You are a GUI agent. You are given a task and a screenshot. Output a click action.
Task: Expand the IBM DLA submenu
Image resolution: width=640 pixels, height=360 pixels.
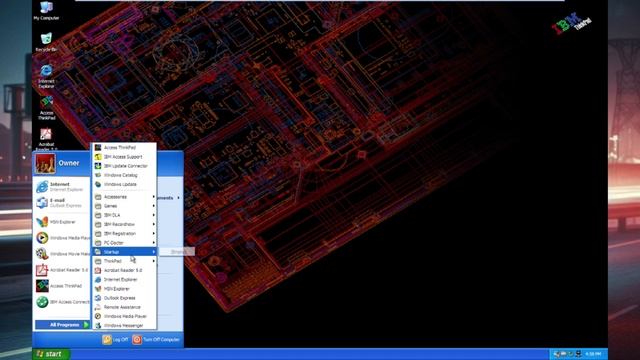tap(124, 215)
